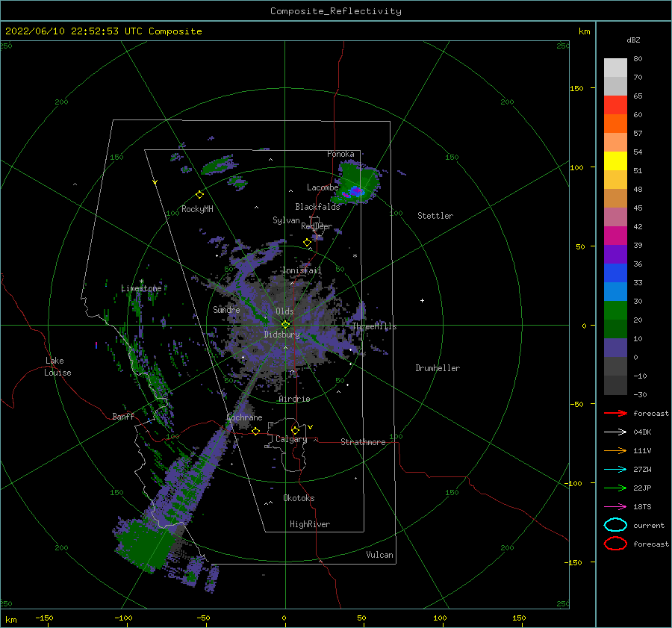Click the Strathmore label

click(x=363, y=442)
